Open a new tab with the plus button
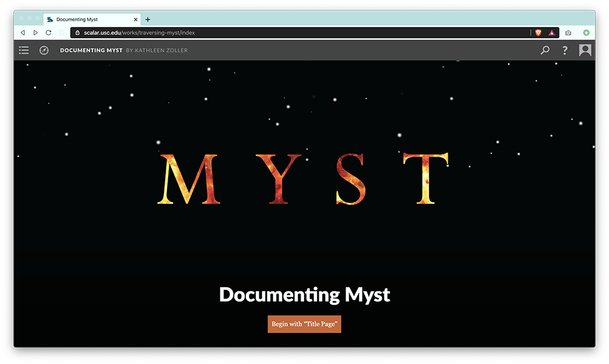The height and width of the screenshot is (364, 609). pos(148,19)
